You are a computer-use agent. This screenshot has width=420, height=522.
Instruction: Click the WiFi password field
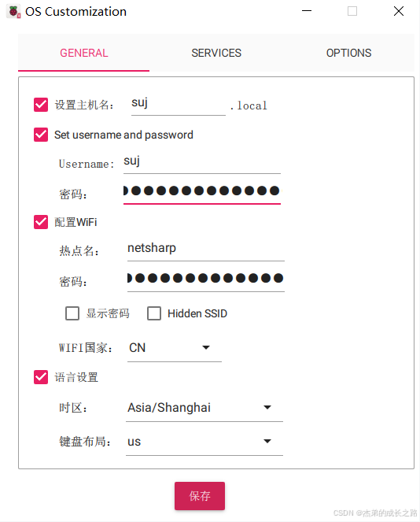tap(206, 279)
